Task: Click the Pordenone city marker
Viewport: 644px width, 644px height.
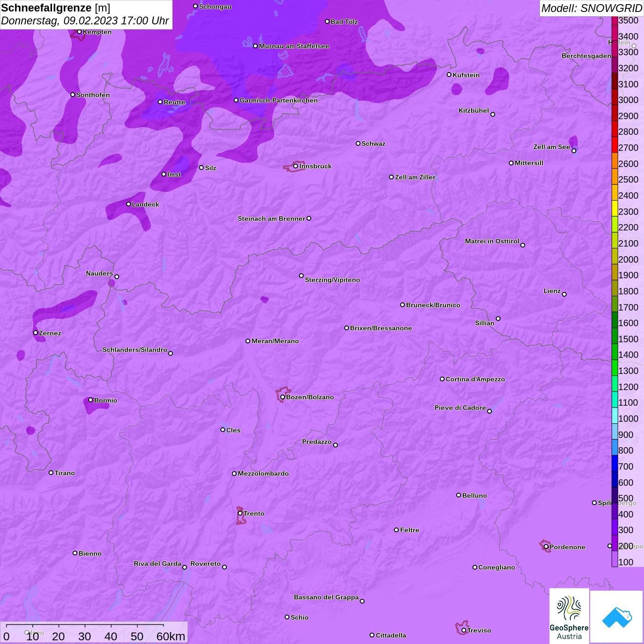Action: [546, 547]
